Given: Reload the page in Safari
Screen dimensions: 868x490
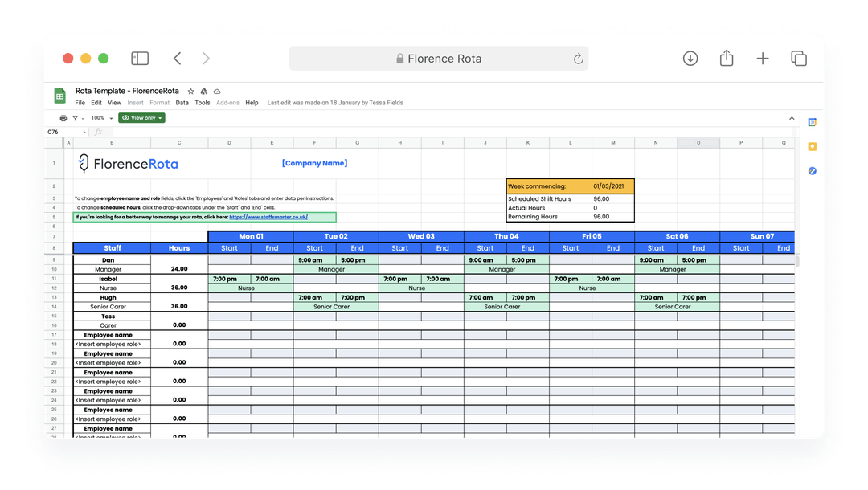Looking at the screenshot, I should click(577, 58).
